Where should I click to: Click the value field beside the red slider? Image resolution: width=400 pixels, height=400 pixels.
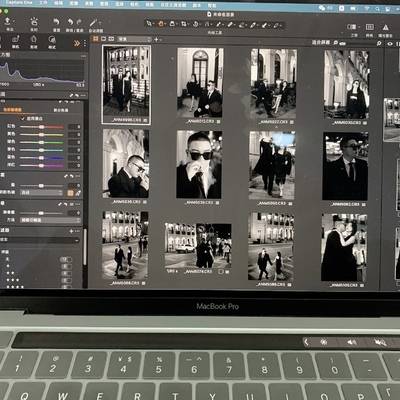[74, 127]
